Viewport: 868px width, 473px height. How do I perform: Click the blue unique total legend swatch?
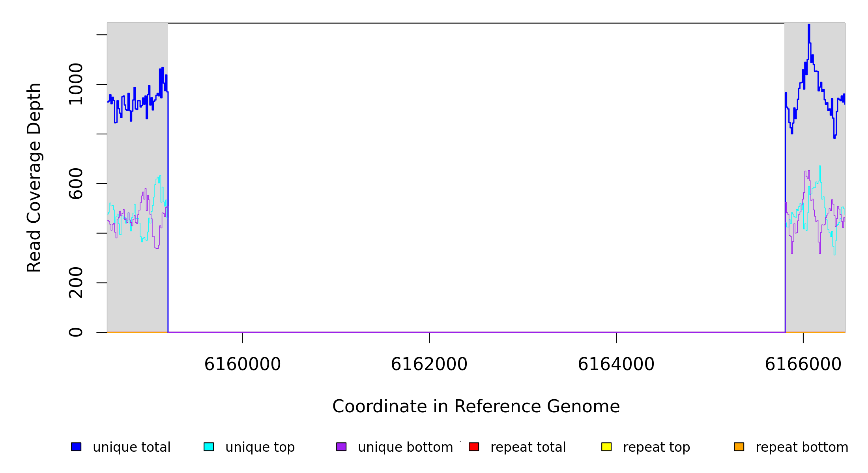pyautogui.click(x=76, y=447)
